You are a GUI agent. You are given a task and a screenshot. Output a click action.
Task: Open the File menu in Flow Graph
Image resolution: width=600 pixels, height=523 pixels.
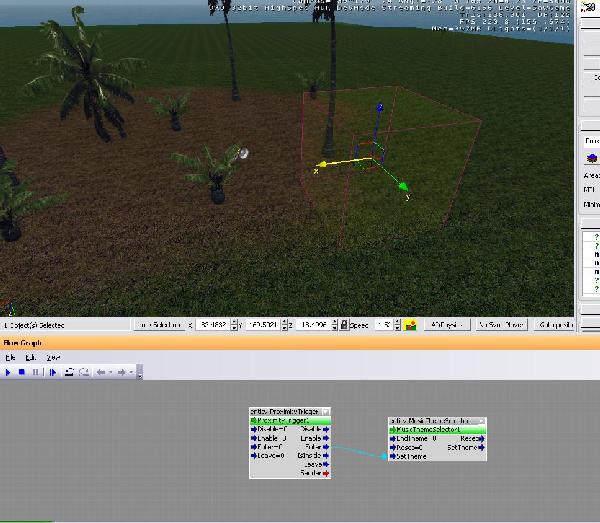coord(10,357)
